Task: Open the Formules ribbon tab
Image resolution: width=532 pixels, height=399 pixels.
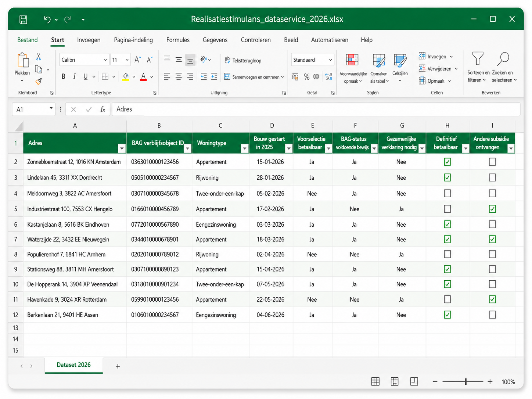Action: [178, 40]
